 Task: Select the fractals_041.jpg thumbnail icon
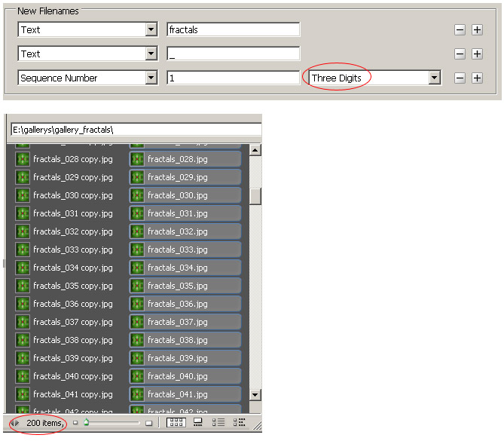138,394
